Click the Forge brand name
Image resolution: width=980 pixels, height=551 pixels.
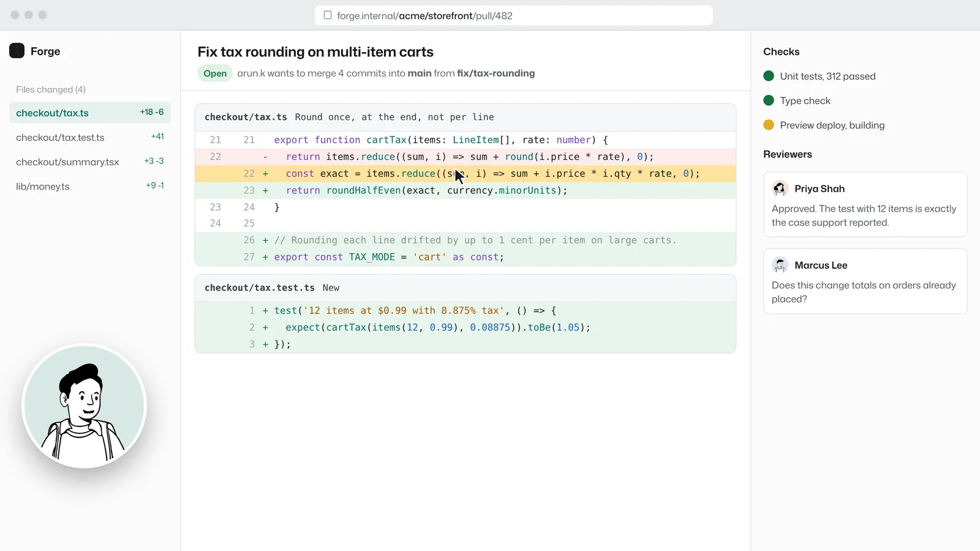click(x=45, y=51)
